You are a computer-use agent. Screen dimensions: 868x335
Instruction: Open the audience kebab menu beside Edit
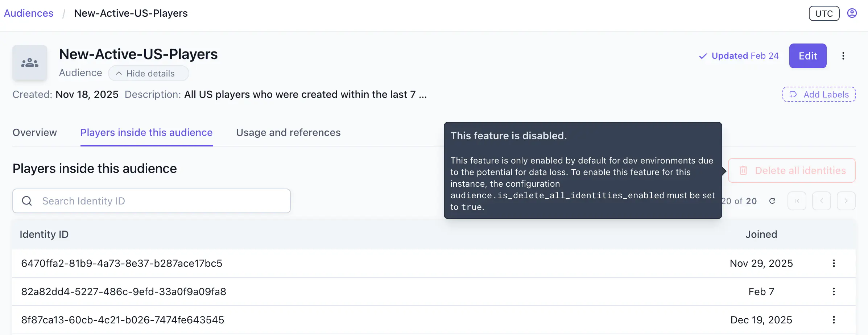click(843, 56)
